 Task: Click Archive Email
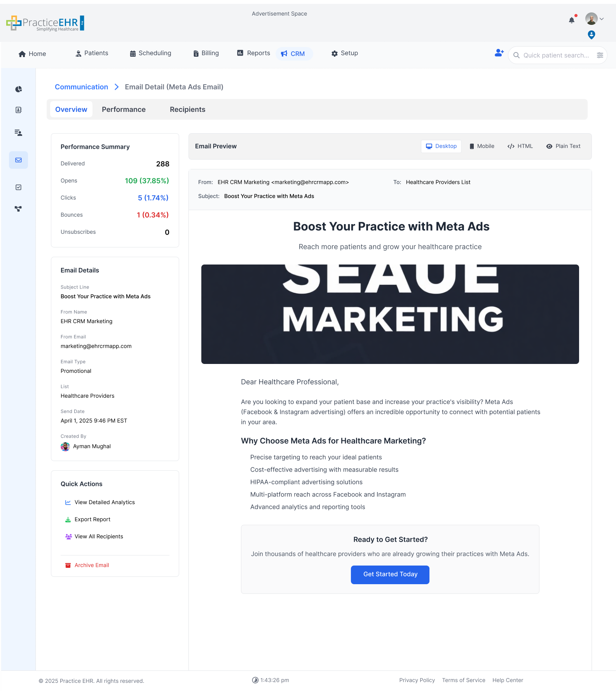tap(87, 566)
